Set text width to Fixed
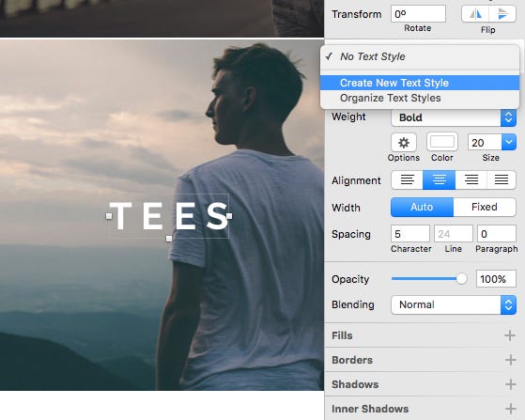This screenshot has width=525, height=420. click(485, 207)
